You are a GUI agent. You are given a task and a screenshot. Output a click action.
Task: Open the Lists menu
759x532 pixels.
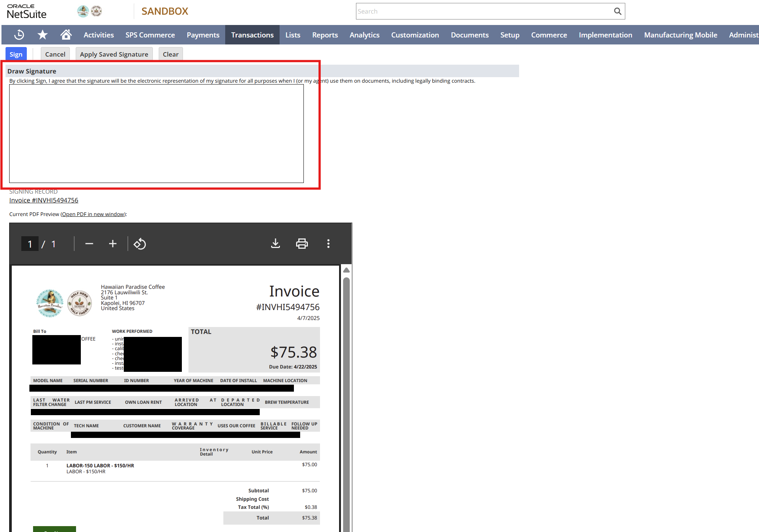(x=293, y=35)
